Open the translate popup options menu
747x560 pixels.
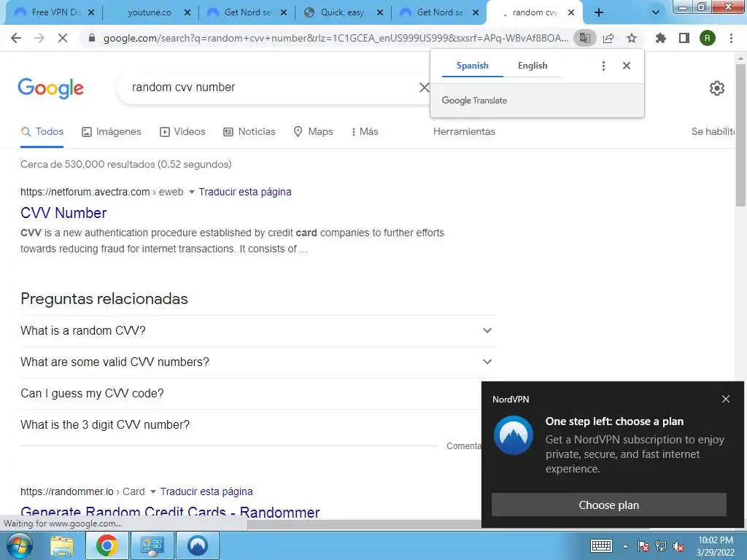603,66
